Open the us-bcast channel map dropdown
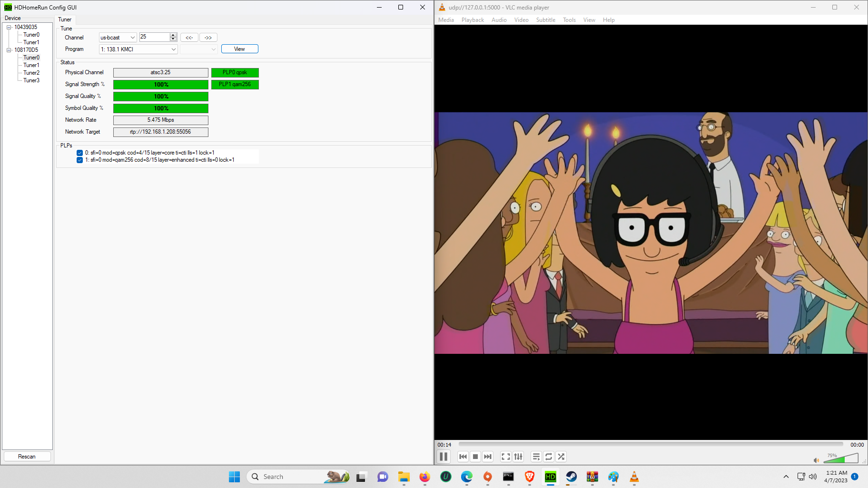This screenshot has height=488, width=868. [x=118, y=38]
